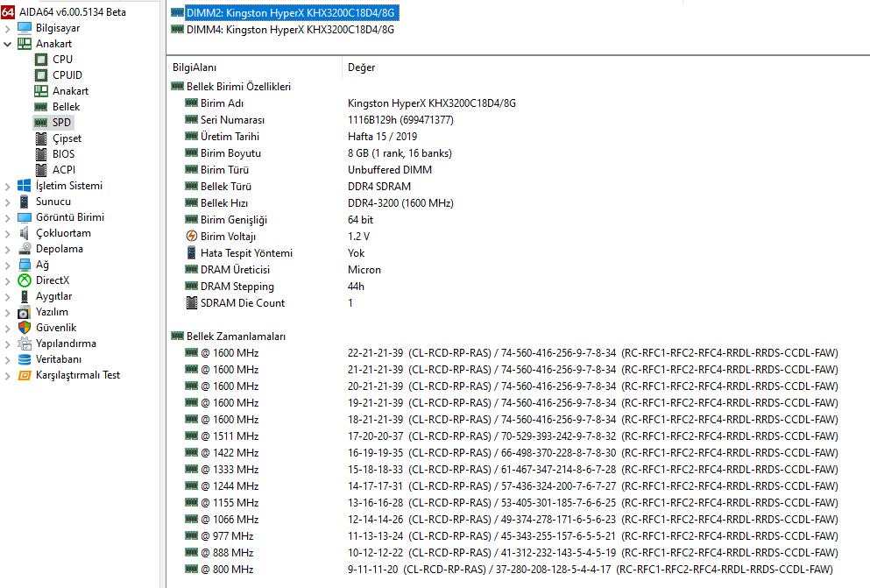Collapse the Anakart tree node
Screen dimensions: 870x588
point(8,44)
